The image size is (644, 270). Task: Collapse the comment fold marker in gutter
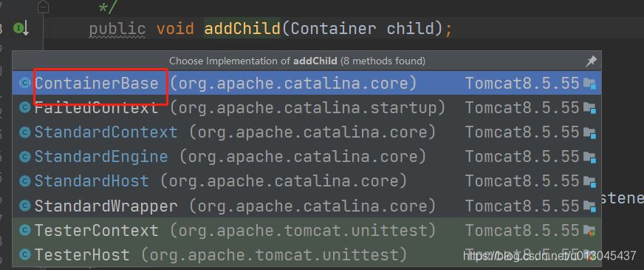point(43,7)
